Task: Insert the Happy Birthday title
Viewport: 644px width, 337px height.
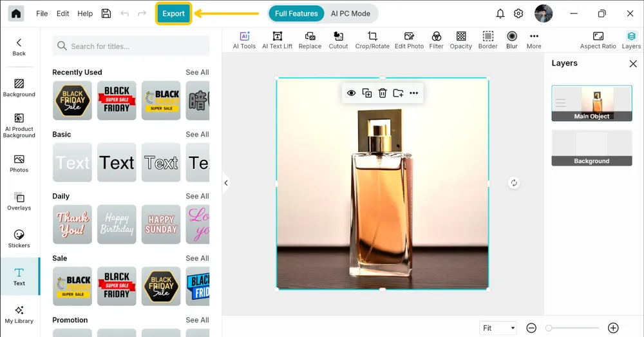Action: 117,224
